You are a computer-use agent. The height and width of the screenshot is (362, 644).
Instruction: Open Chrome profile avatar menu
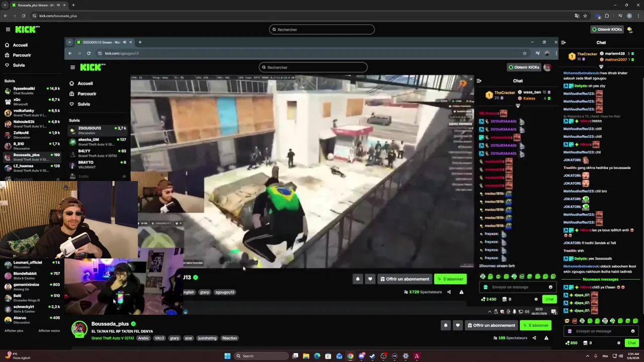[x=629, y=16]
